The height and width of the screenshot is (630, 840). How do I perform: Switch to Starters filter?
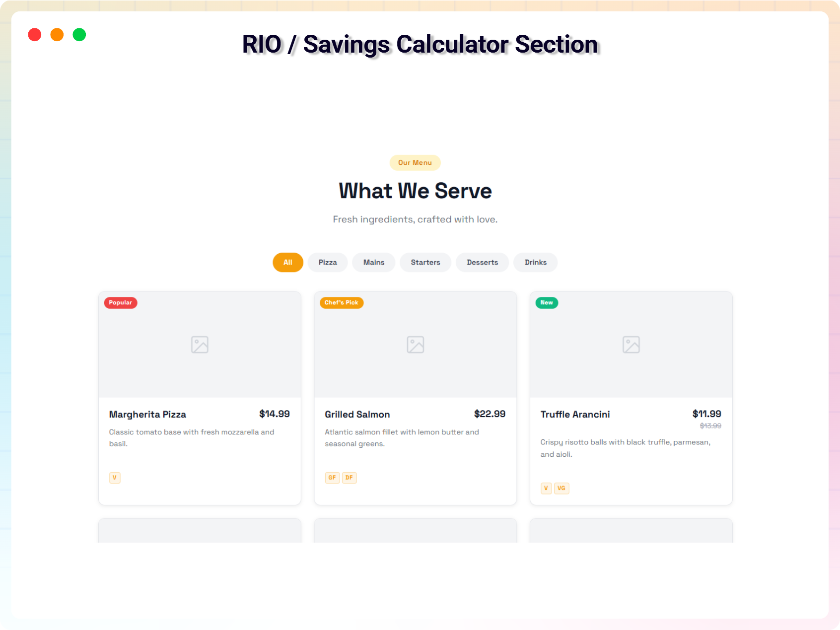coord(425,262)
